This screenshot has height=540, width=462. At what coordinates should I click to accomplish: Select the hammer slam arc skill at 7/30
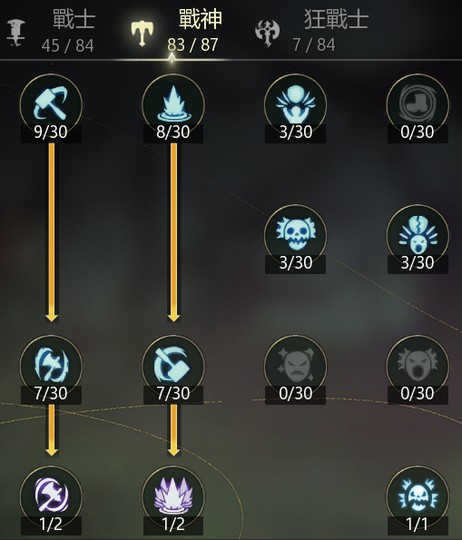pyautogui.click(x=173, y=366)
